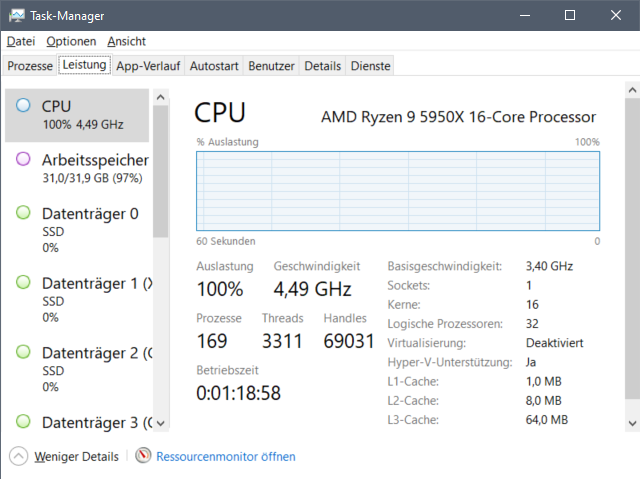
Task: Switch to the App-Verlauf tab
Action: coord(148,66)
